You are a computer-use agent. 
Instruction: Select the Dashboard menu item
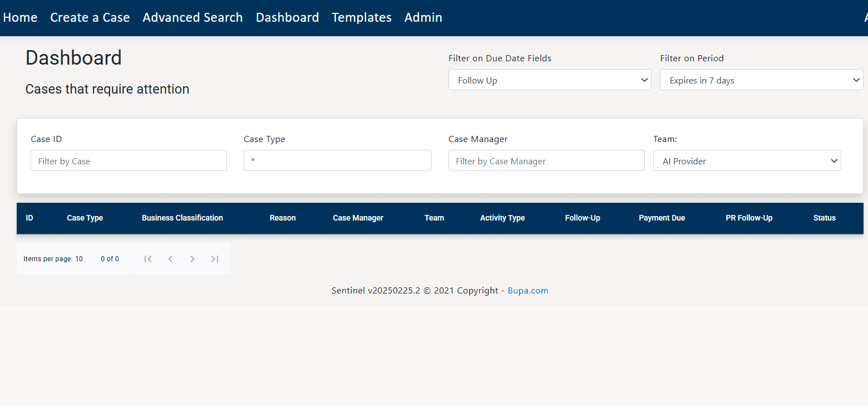(287, 17)
